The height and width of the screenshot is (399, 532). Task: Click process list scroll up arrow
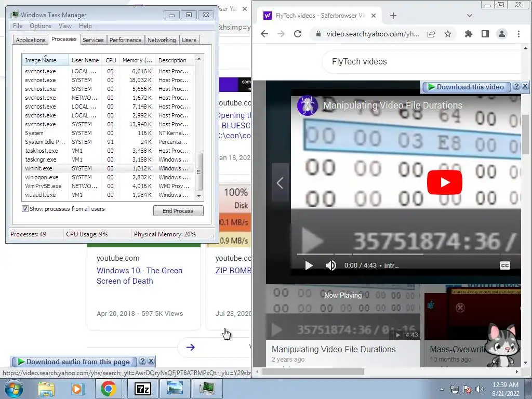coord(199,59)
